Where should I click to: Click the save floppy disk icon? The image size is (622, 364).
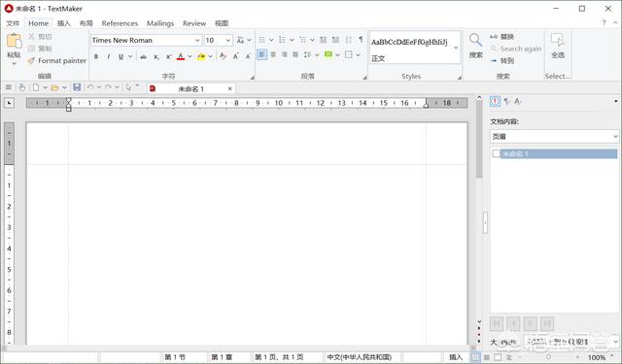click(77, 87)
